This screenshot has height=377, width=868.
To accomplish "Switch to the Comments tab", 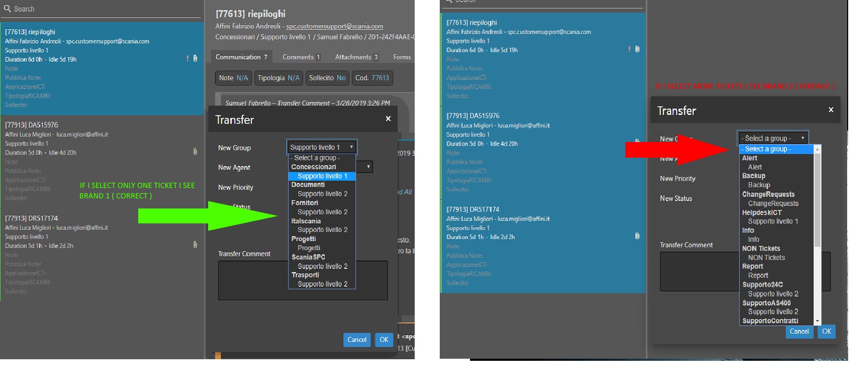I will coord(301,57).
